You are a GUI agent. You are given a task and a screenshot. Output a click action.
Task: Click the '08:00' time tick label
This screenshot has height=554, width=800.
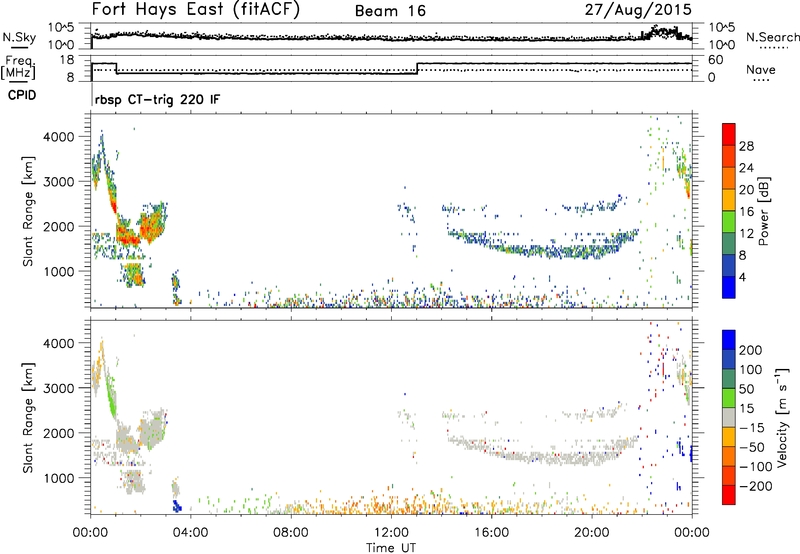click(291, 533)
